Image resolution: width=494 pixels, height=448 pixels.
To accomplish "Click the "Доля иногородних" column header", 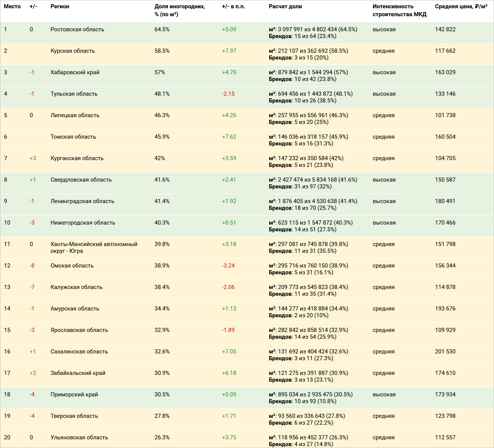I will (180, 10).
